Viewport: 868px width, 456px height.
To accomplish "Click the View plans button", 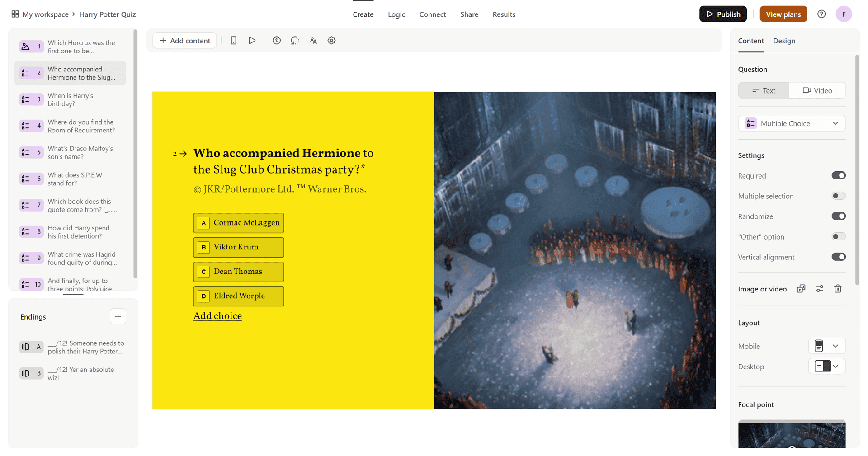I will tap(783, 14).
